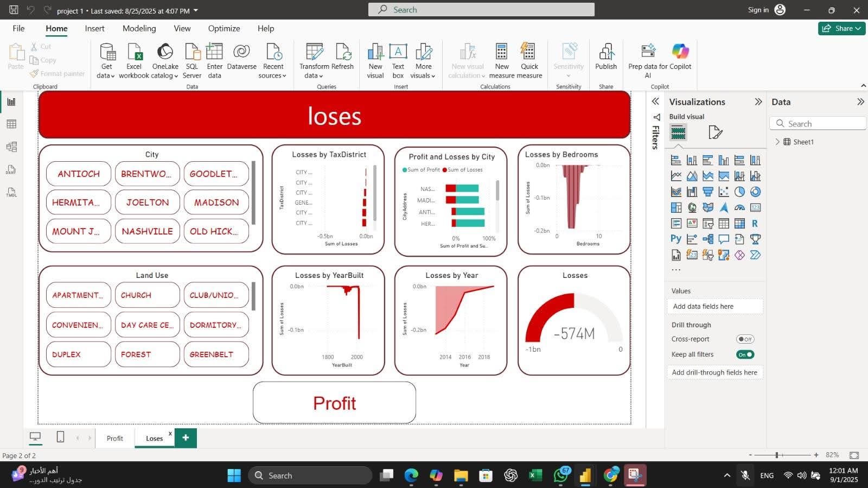Screen dimensions: 868x488
Task: Select NASHVILLE in the City slicer
Action: click(147, 231)
